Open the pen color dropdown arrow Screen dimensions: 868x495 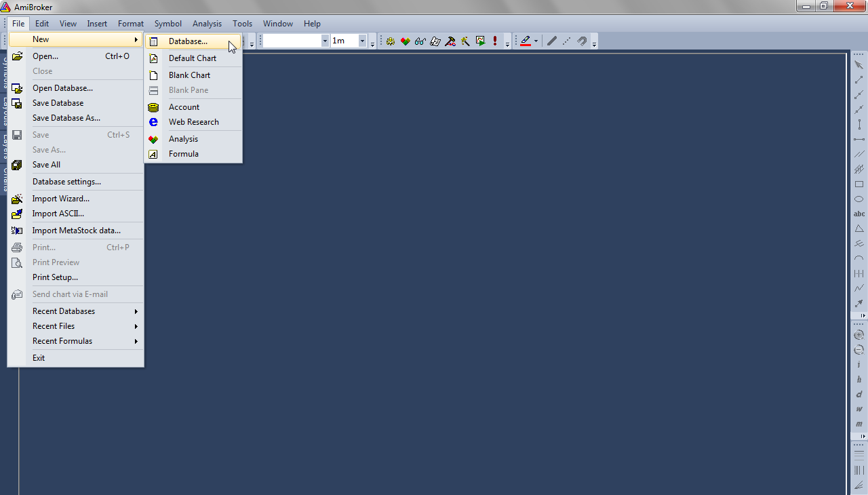click(536, 41)
